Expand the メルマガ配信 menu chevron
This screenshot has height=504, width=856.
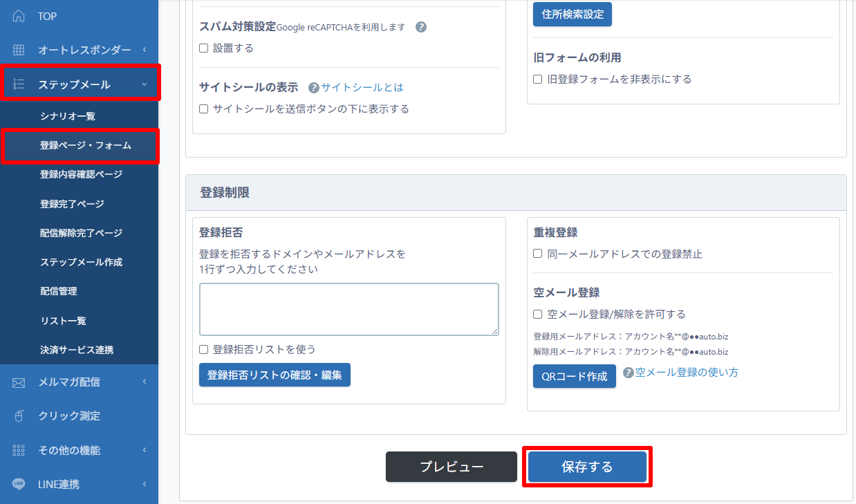tap(145, 382)
